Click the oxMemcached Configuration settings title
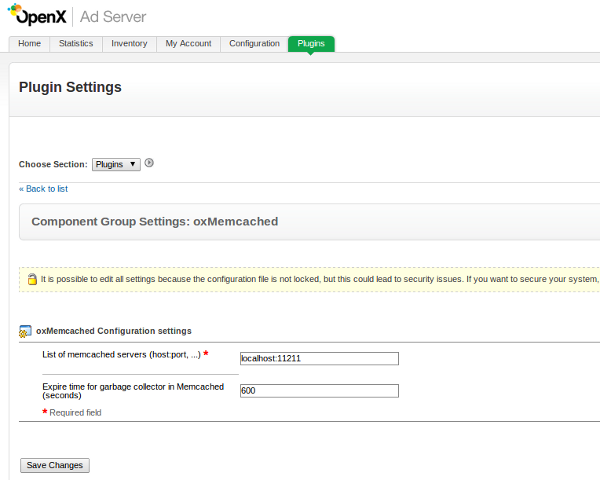This screenshot has height=480, width=600. (114, 331)
